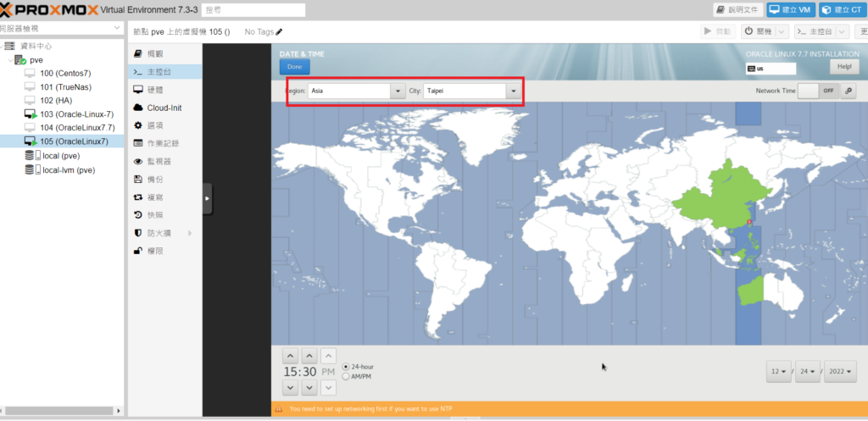Click the pencil icon beside No Tags
The image size is (868, 421).
(x=279, y=31)
